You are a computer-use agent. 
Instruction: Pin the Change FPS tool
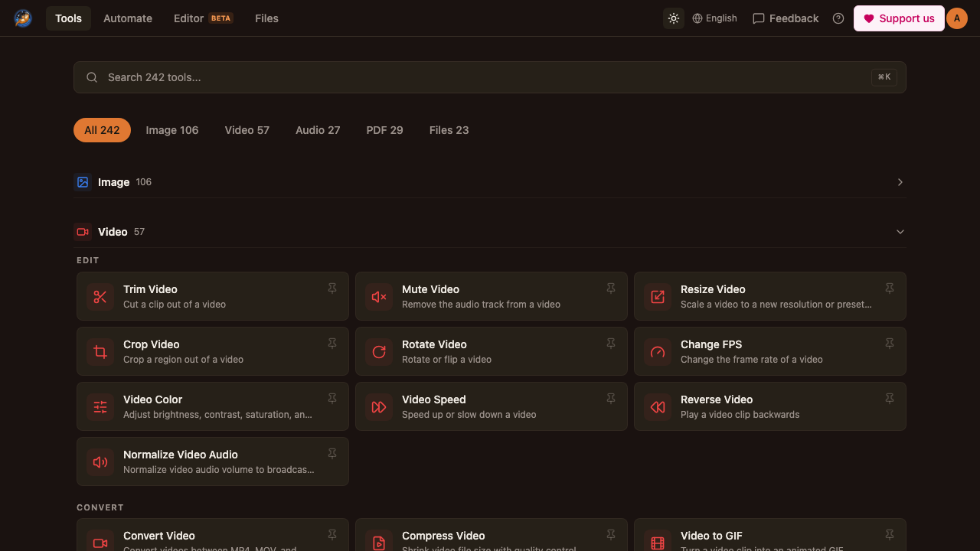click(890, 344)
